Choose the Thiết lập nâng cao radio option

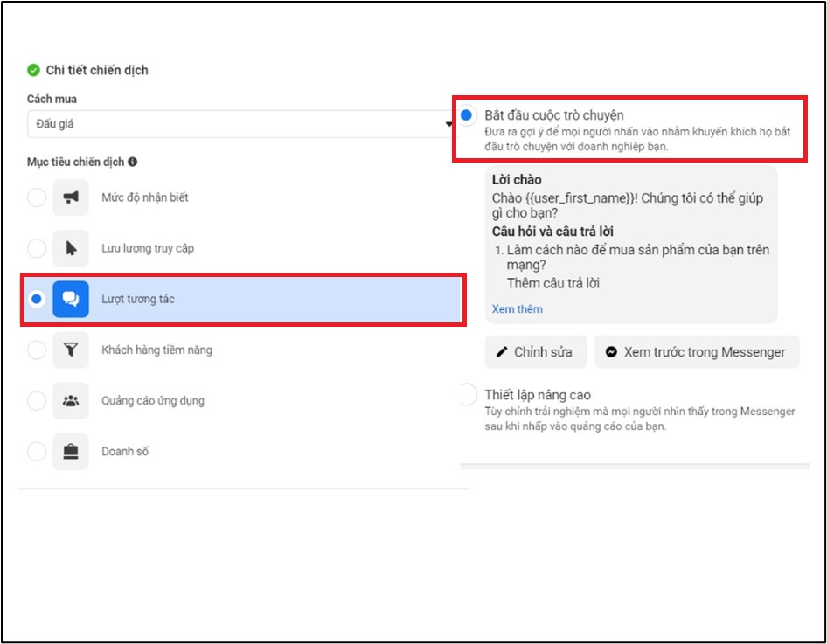[x=468, y=394]
